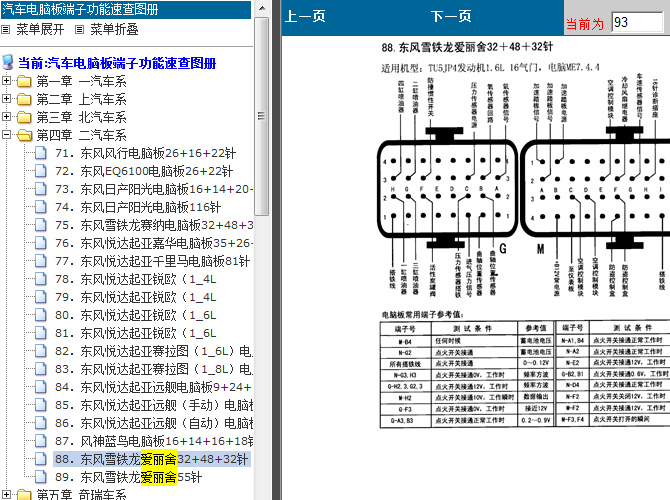Viewport: 670px width, 500px height.
Task: Select 第一章 一汽车系 chapter label
Action: click(x=81, y=81)
